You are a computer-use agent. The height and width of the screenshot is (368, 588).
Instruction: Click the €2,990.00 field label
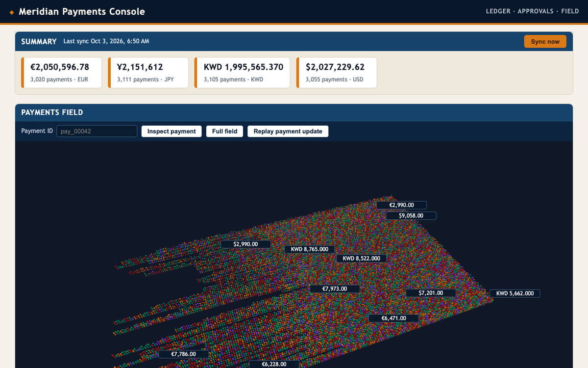[401, 205]
